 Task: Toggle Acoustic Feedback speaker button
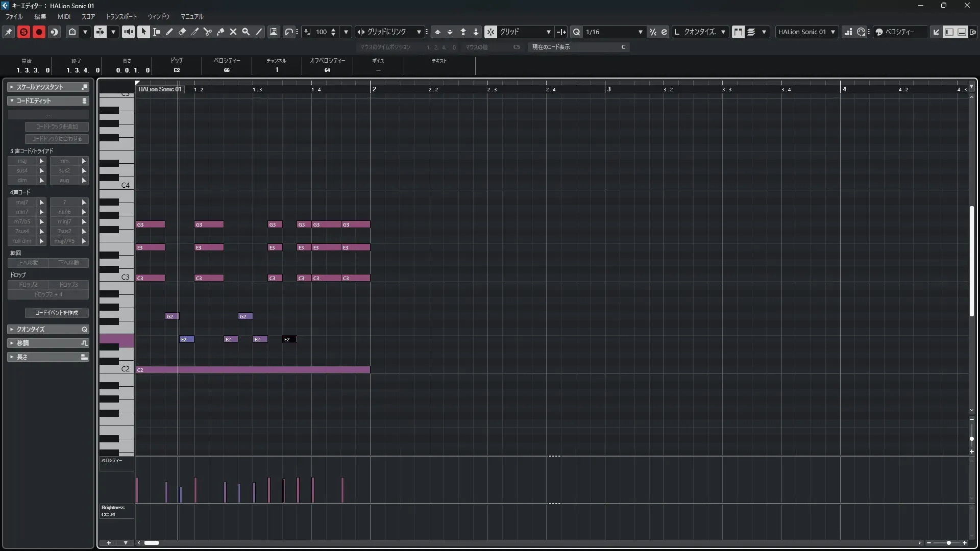[x=128, y=32]
